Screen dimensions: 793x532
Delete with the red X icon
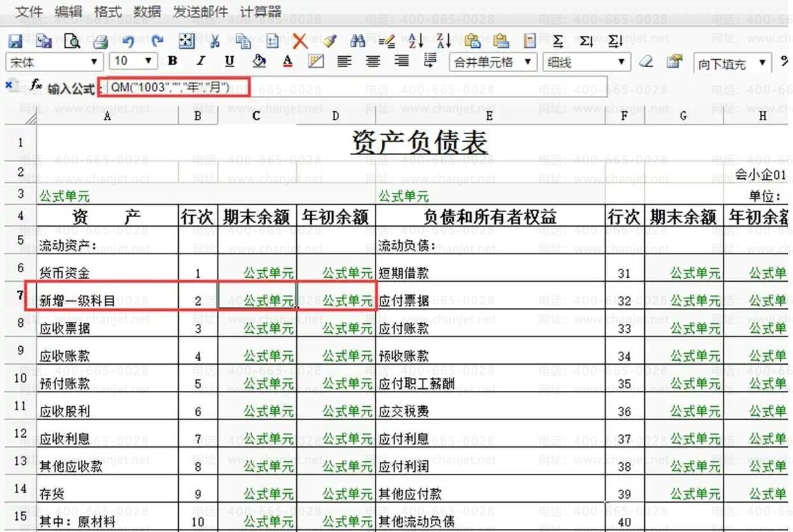coord(300,42)
